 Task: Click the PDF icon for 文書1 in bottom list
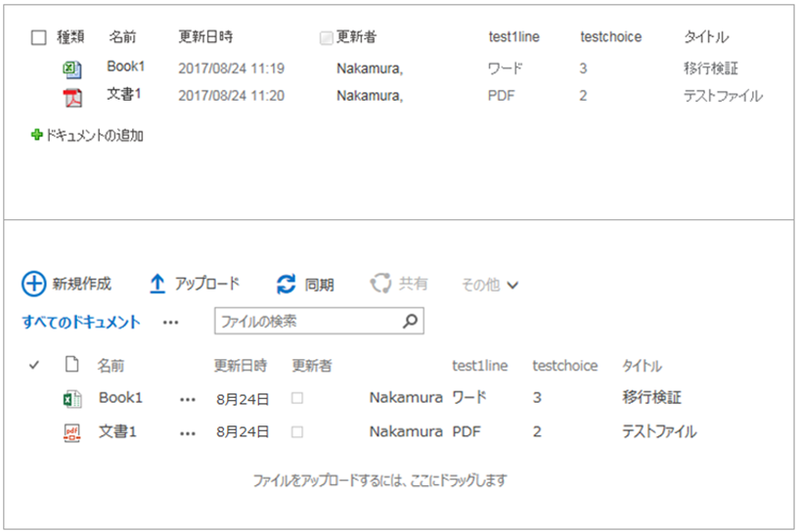[x=71, y=432]
